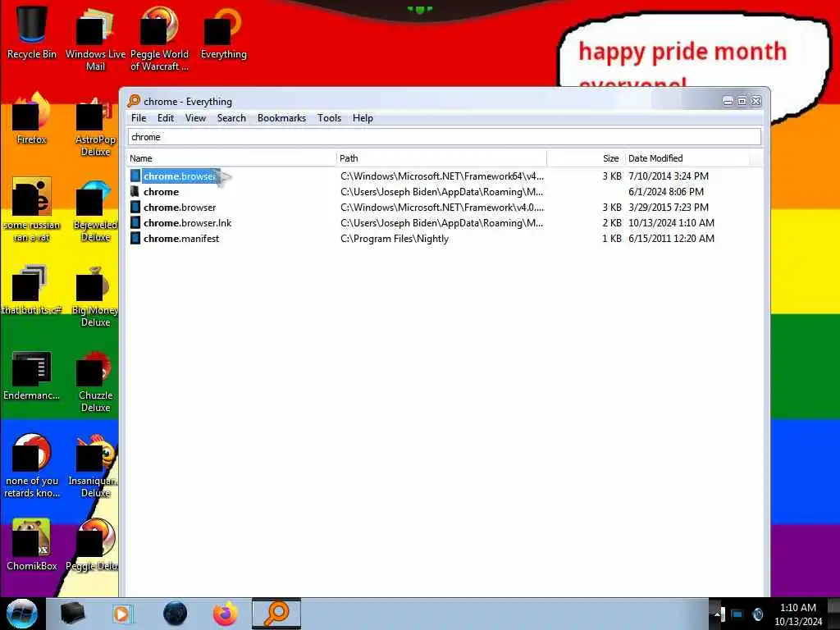Open the taskbar clock showing 1:10 AM
The image size is (840, 630).
797,614
